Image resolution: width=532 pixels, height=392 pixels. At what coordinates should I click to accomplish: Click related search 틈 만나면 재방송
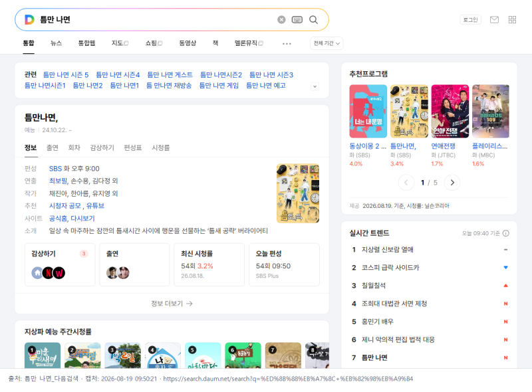[x=169, y=86]
